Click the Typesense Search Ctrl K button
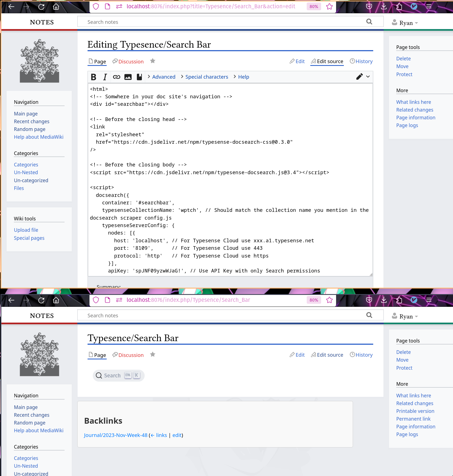This screenshot has width=453, height=476. tap(119, 375)
